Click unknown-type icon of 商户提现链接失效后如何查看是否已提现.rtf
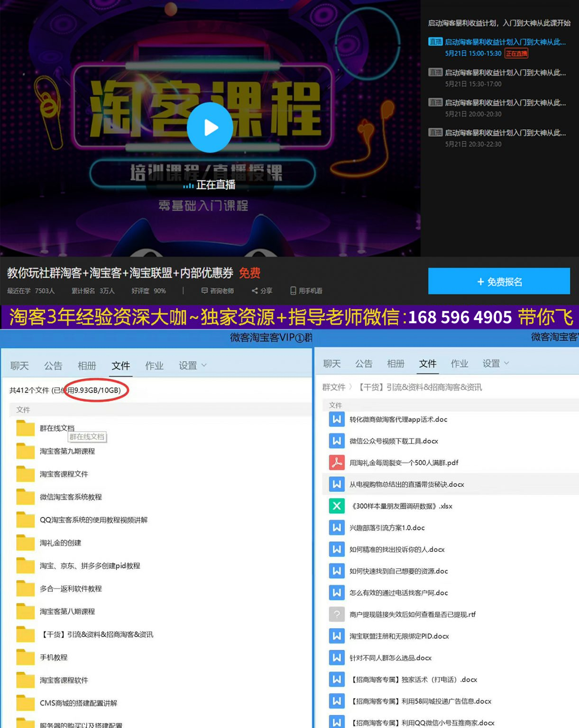Viewport: 579px width, 728px height. click(337, 615)
